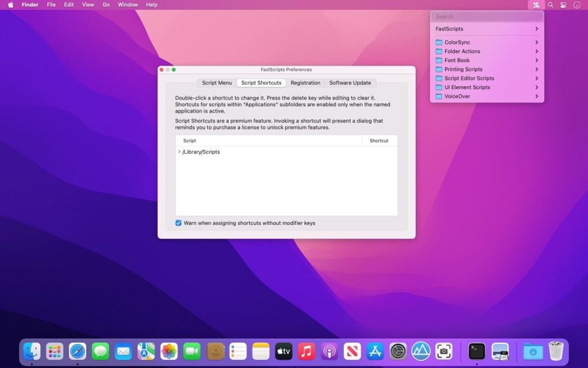
Task: Launch the Music app from the Dock
Action: (x=306, y=351)
